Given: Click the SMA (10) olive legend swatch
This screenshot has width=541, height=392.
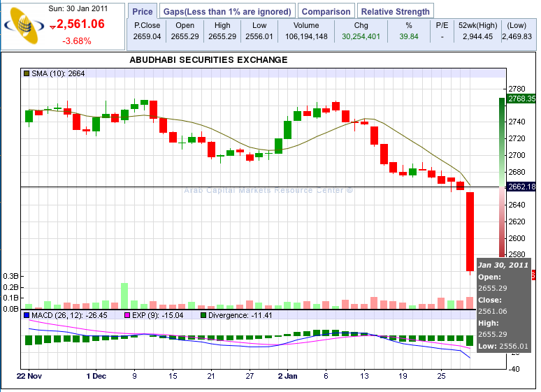Looking at the screenshot, I should (27, 73).
